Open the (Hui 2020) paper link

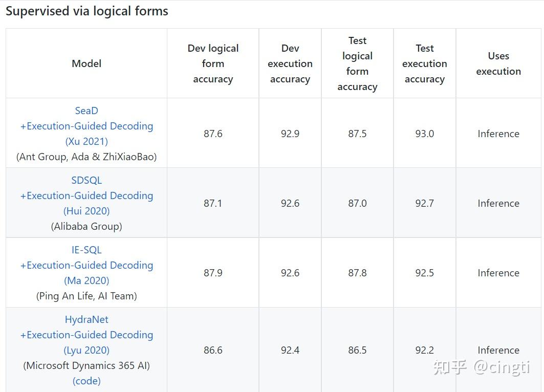point(86,211)
